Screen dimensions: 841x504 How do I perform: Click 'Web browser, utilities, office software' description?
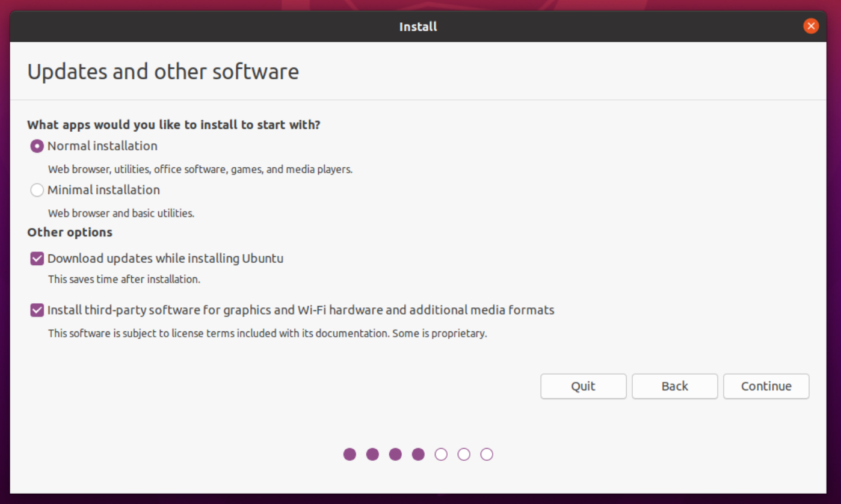coord(200,170)
